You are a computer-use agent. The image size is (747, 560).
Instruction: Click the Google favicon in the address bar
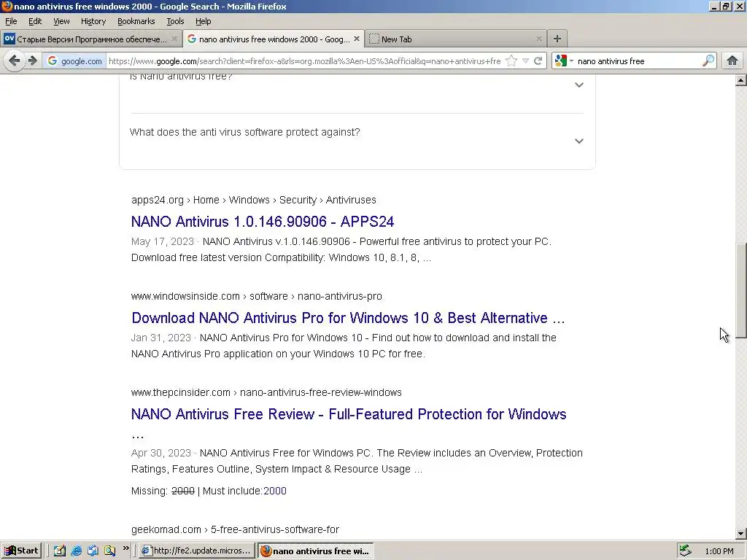pos(53,61)
